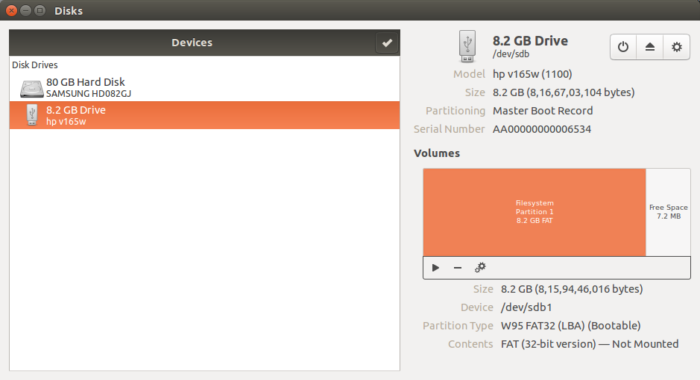Click model value hp v165w (1100)
The image size is (700, 380).
point(532,74)
